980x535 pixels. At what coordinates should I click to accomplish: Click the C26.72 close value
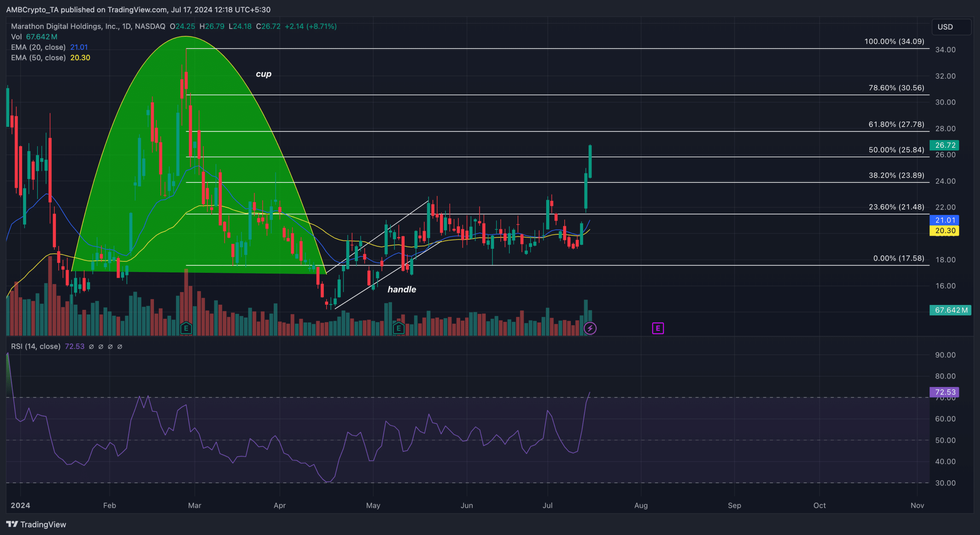(x=268, y=26)
